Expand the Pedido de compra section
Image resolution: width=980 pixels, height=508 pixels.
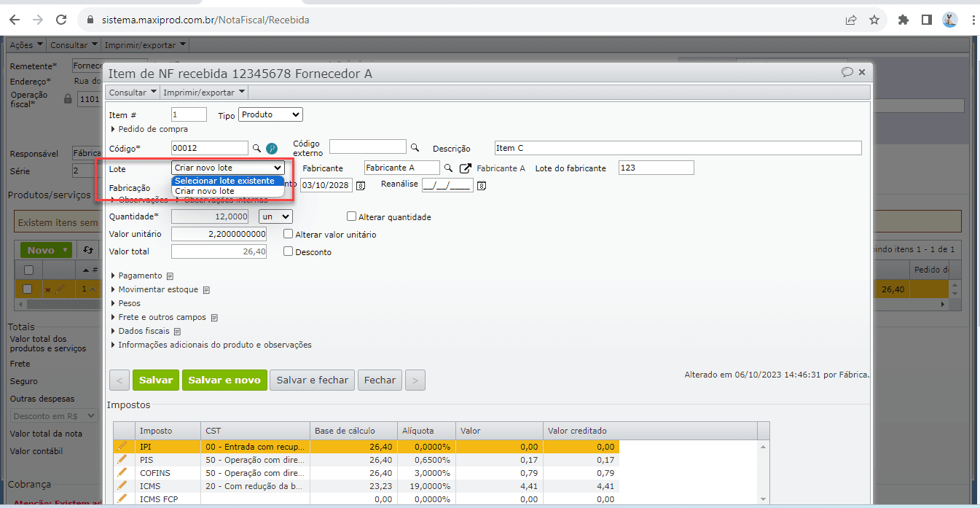click(149, 129)
